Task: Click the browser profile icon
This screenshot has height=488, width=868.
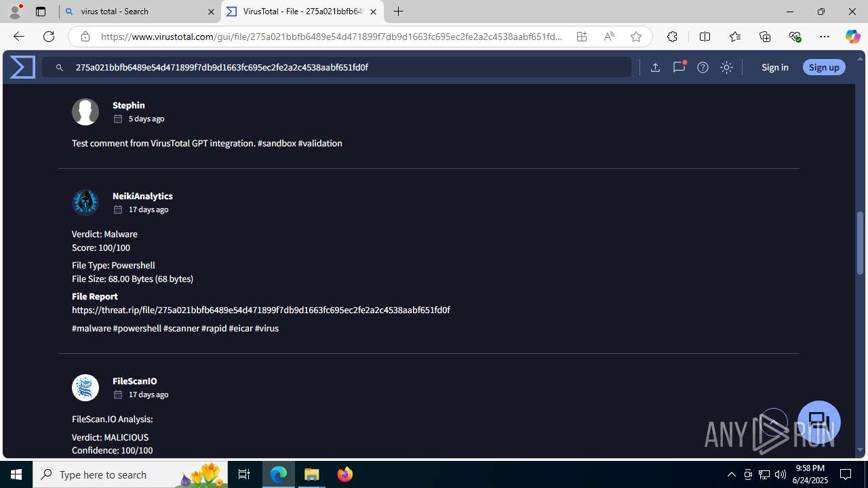Action: click(15, 12)
